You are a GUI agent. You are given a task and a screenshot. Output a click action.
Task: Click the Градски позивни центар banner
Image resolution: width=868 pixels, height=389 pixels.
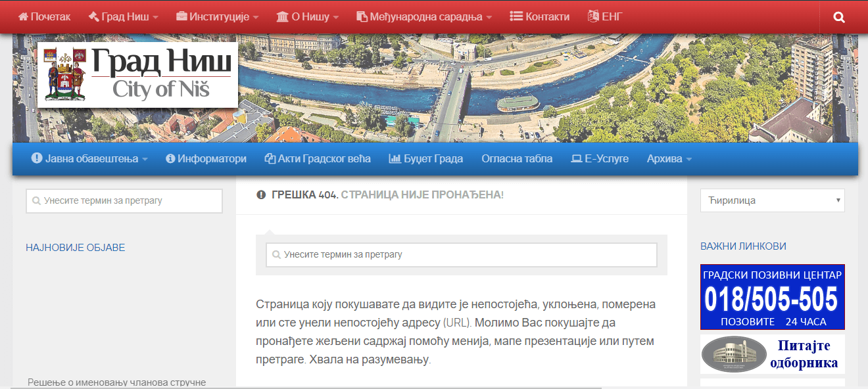[772, 297]
